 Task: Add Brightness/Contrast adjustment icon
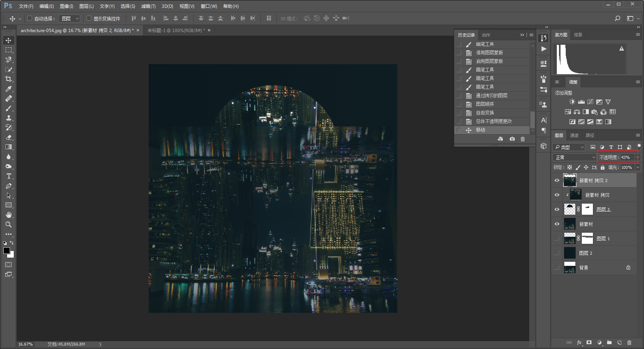tap(572, 102)
